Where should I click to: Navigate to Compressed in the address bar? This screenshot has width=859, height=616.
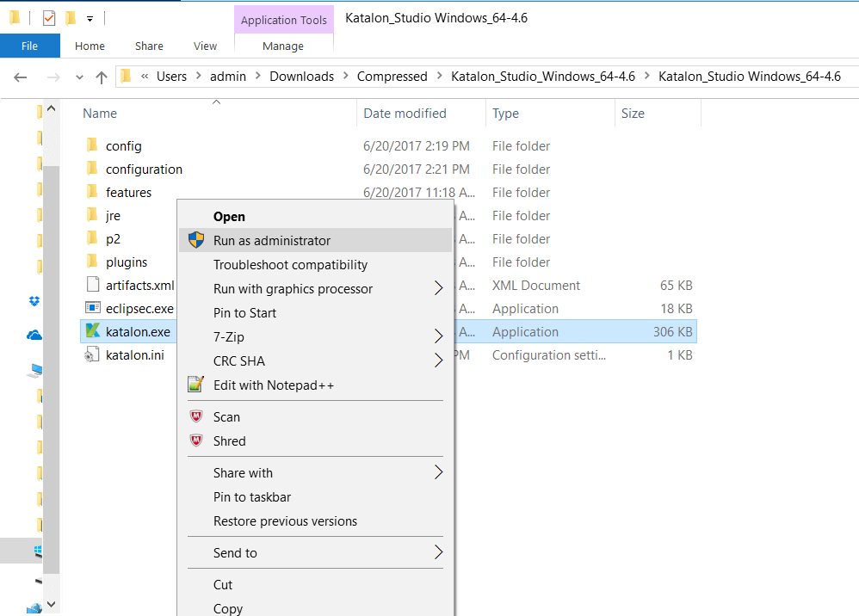(392, 76)
